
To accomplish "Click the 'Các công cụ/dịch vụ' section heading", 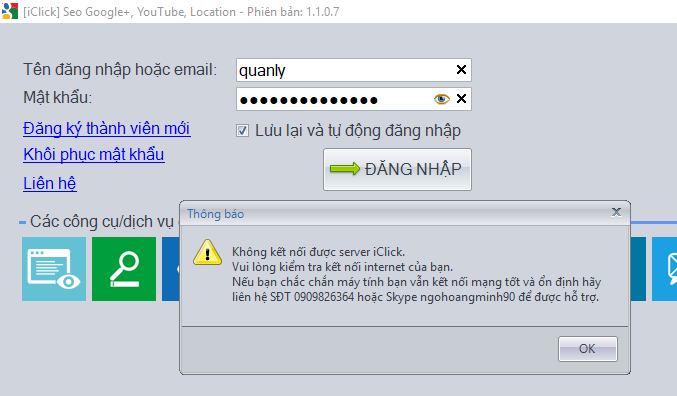I will 101,222.
